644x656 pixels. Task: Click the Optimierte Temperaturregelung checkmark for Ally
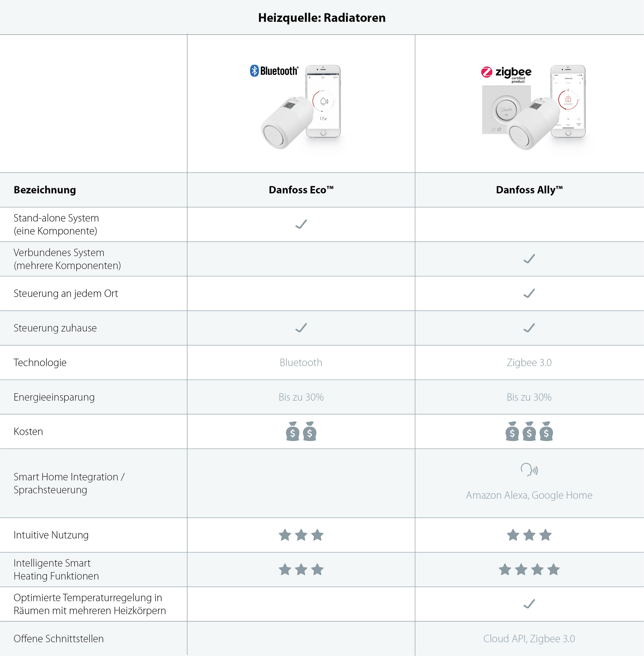(529, 604)
